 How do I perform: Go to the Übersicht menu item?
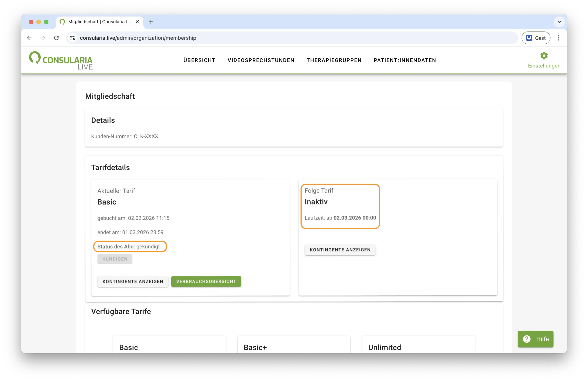pos(199,60)
